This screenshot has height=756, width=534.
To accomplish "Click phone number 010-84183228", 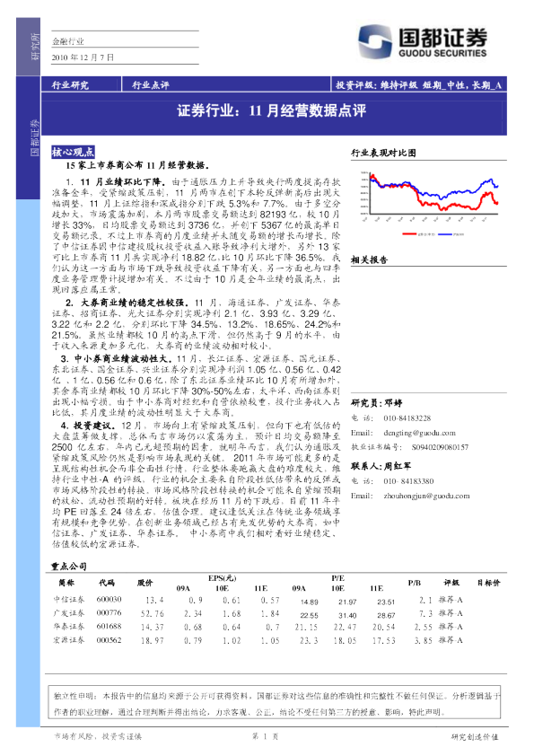I will 407,418.
